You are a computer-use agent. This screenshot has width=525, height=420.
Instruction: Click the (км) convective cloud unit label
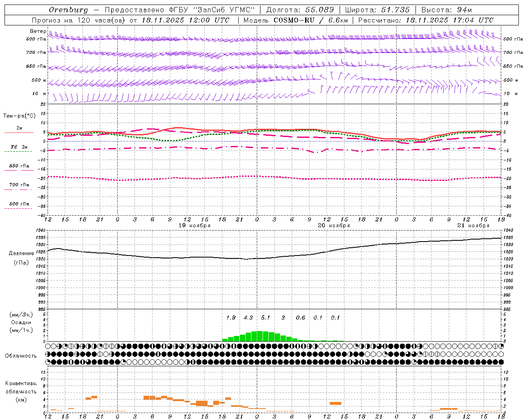[x=21, y=399]
